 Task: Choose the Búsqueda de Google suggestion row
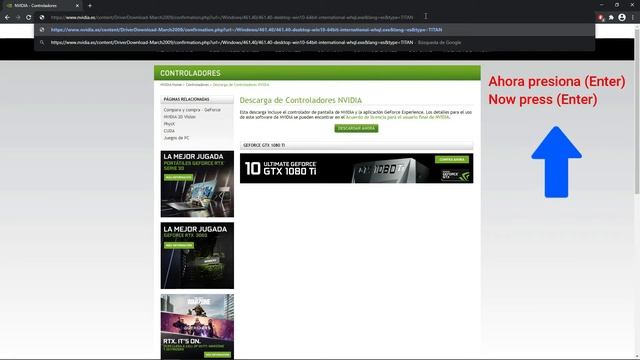[x=314, y=42]
